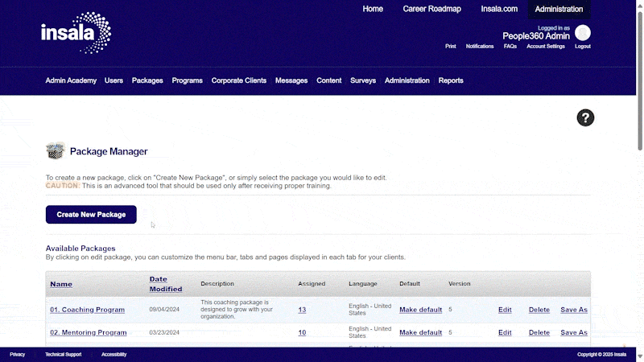Go to Insala.com
644x362 pixels.
tap(499, 9)
